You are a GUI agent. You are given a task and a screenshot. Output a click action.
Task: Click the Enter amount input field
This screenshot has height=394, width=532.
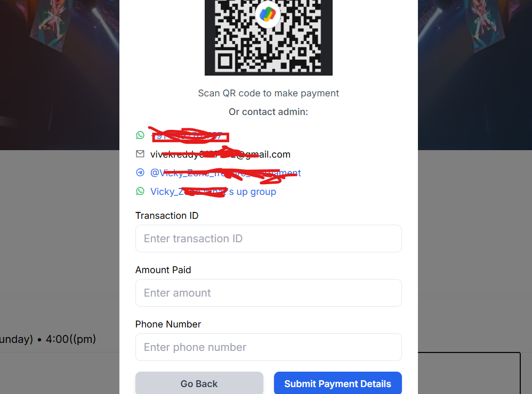(268, 293)
